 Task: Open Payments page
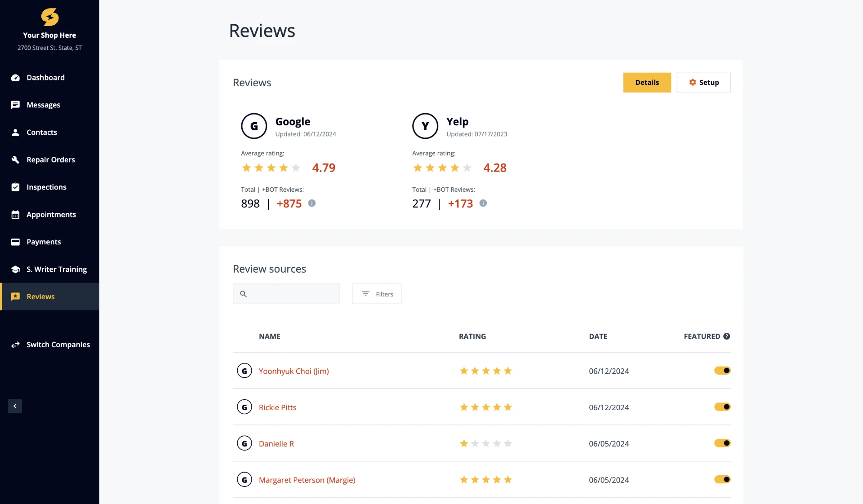[49, 242]
